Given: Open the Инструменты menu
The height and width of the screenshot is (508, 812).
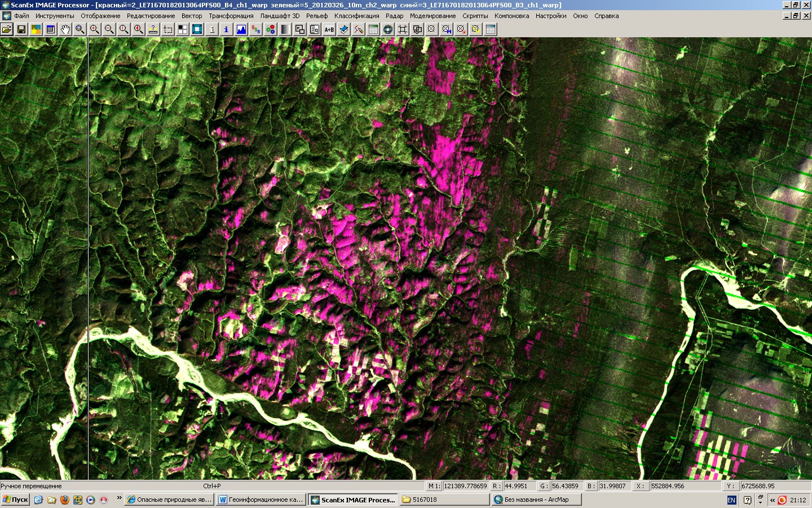Looking at the screenshot, I should click(x=55, y=16).
